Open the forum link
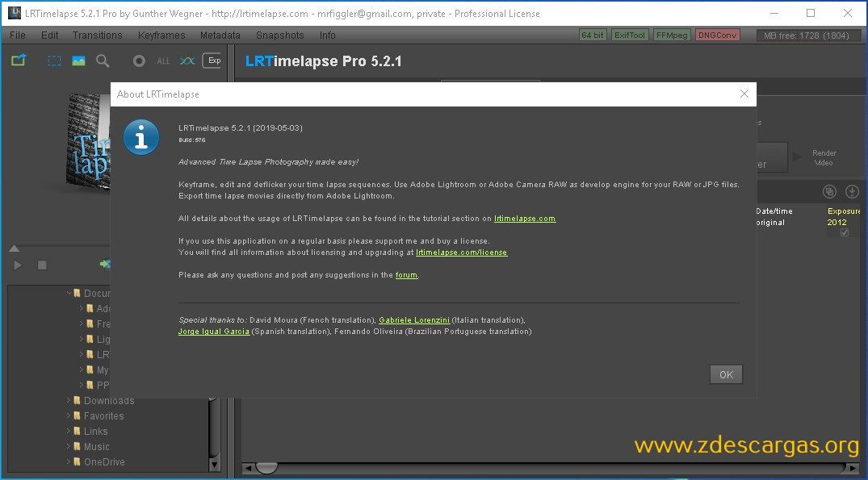Image resolution: width=868 pixels, height=480 pixels. pyautogui.click(x=406, y=275)
